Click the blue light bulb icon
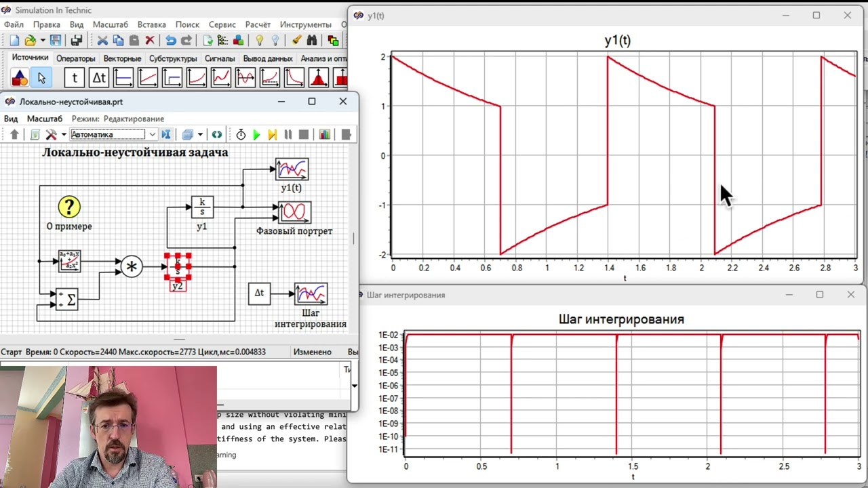 click(x=275, y=41)
